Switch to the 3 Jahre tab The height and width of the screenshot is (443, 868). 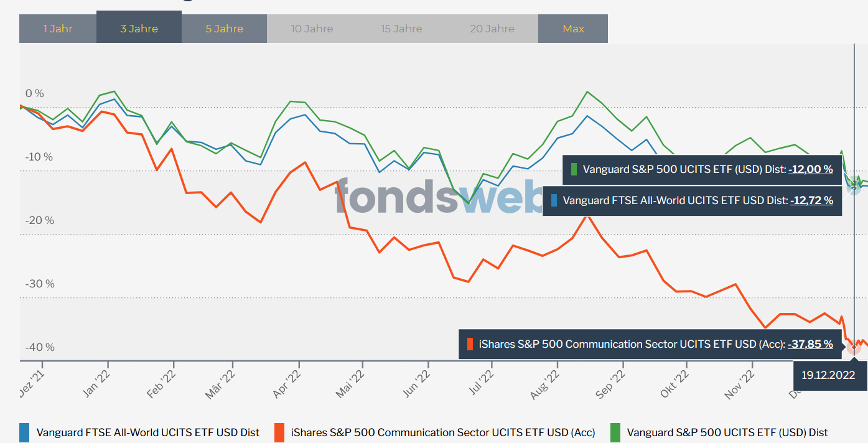tap(139, 29)
